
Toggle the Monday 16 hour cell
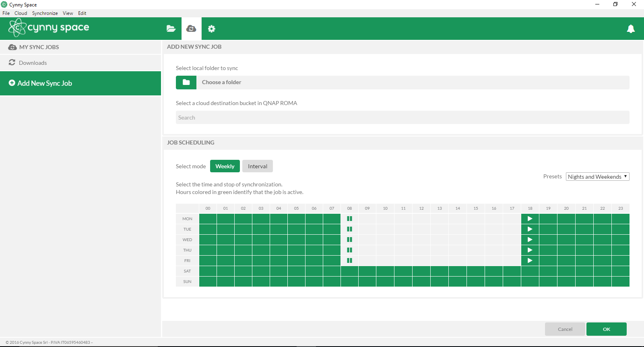point(494,219)
